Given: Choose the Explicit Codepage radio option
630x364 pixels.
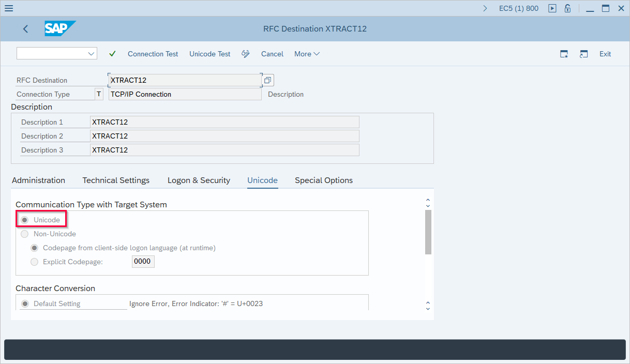Looking at the screenshot, I should pyautogui.click(x=34, y=262).
